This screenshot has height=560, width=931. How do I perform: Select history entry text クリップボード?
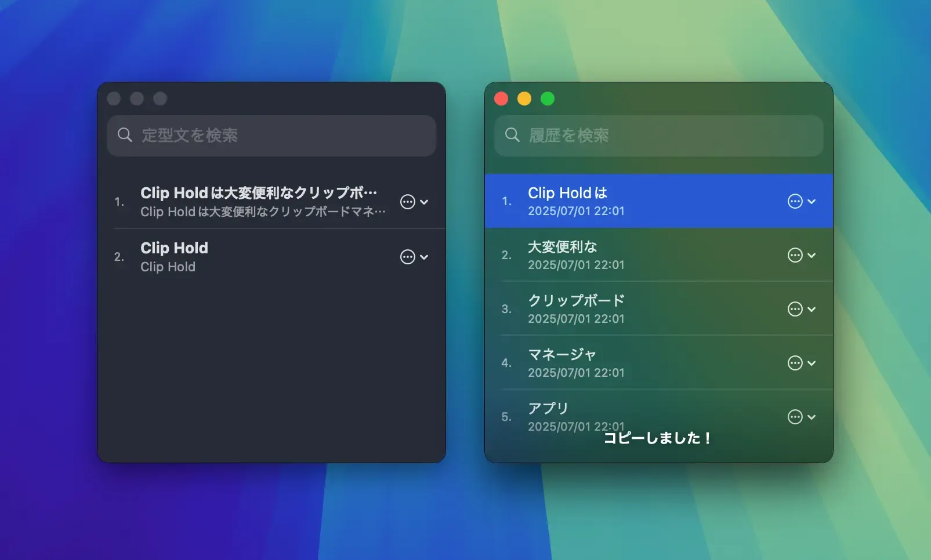pos(576,300)
